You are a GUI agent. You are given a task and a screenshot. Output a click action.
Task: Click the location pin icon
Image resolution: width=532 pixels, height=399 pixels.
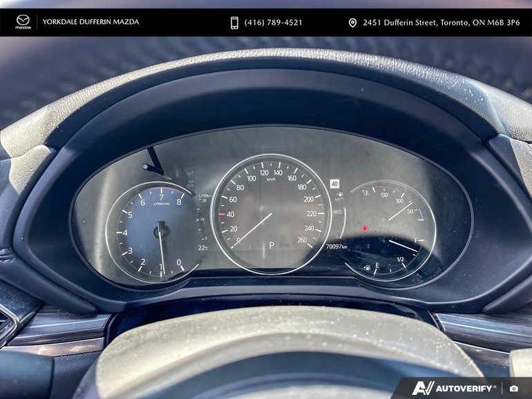tap(352, 23)
